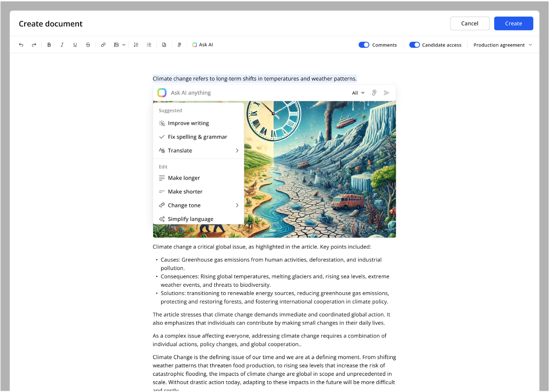Apply italic formatting from toolbar
549x392 pixels.
click(x=62, y=45)
